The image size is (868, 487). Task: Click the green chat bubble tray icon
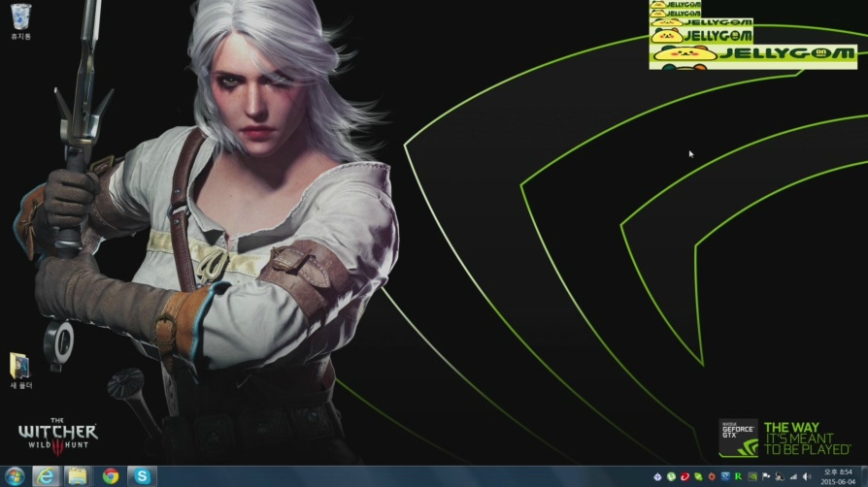tap(699, 476)
